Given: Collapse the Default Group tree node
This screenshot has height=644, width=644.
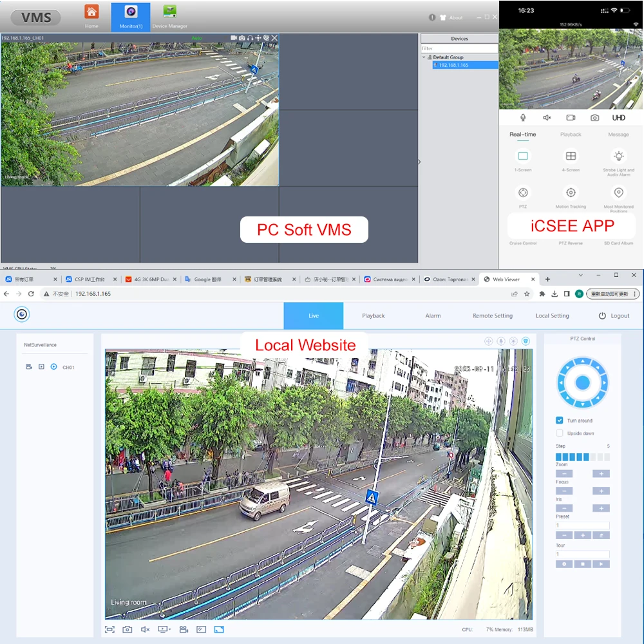Looking at the screenshot, I should click(424, 57).
